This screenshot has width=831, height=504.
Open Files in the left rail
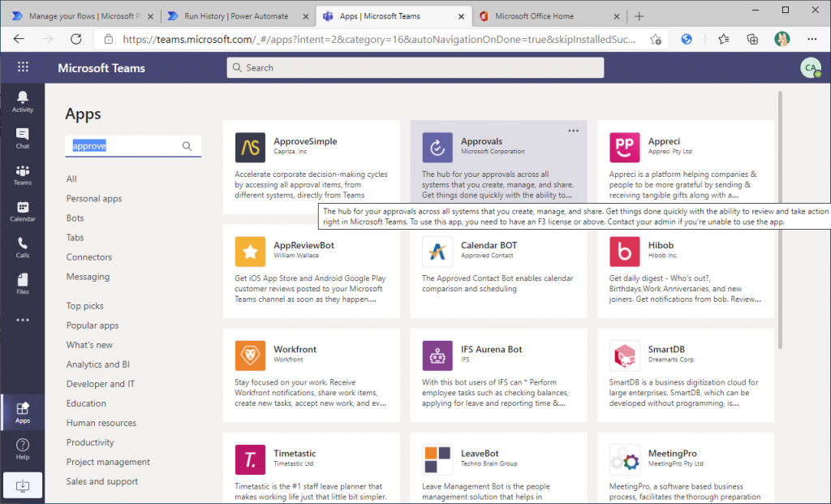22,283
